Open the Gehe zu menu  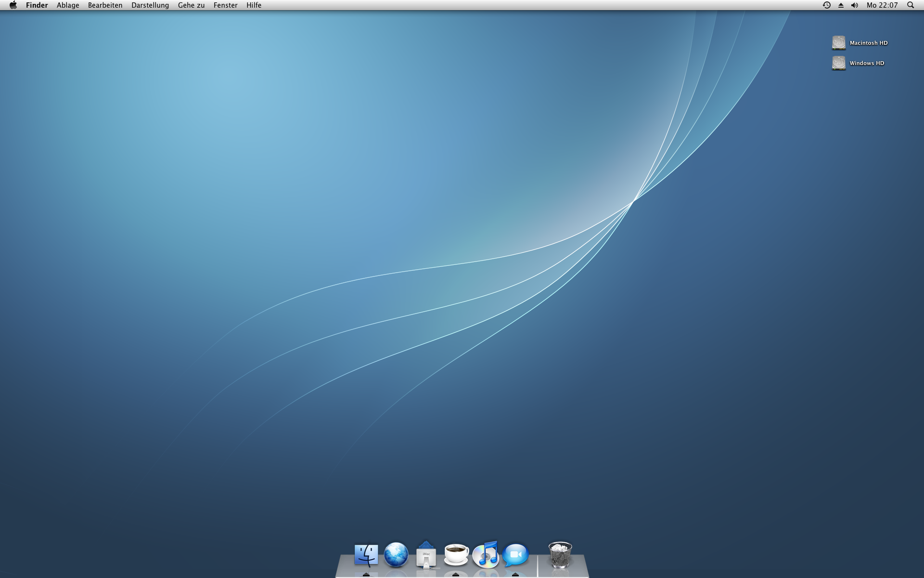click(191, 5)
